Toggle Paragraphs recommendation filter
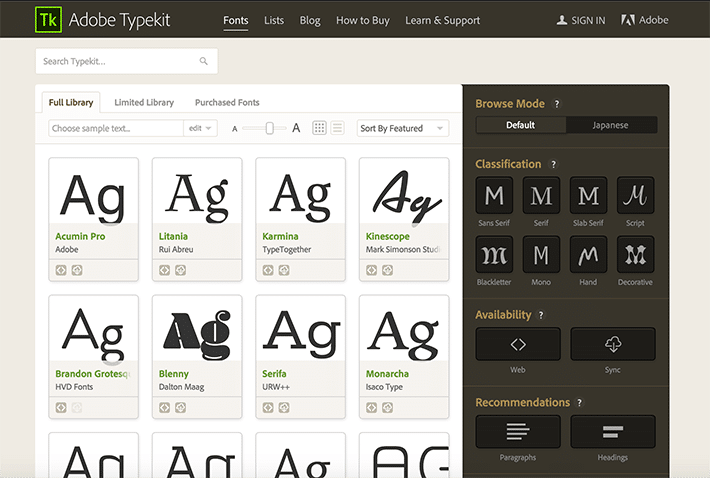 (518, 432)
